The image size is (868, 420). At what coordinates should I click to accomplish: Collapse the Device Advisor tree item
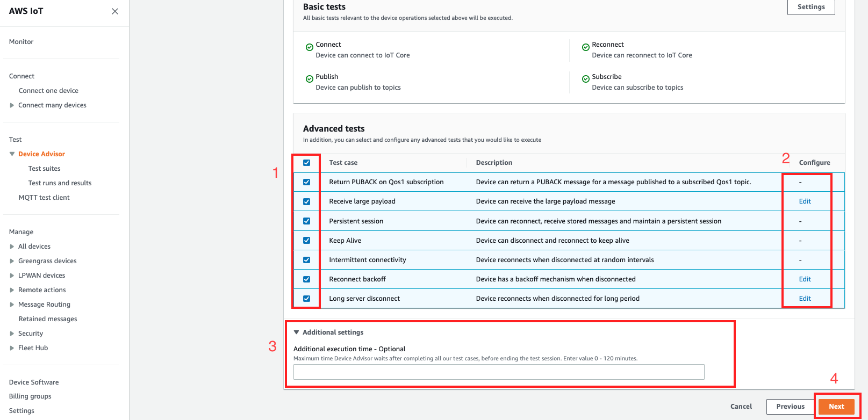point(12,154)
